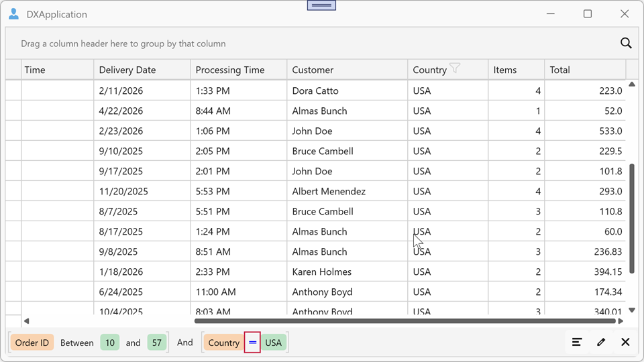Screen dimensions: 644x362
Task: Select Albert Menendez customer cell
Action: (347, 191)
